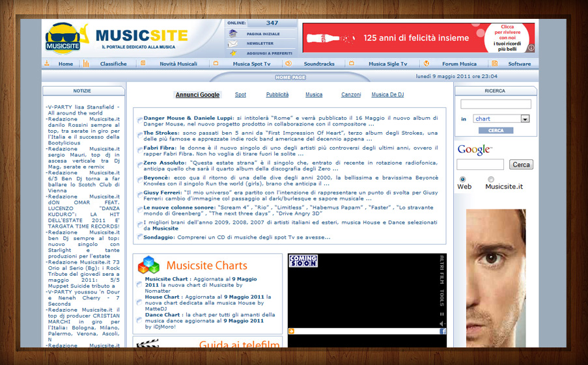Click the Annunci Google label
The width and height of the screenshot is (588, 365).
pyautogui.click(x=197, y=95)
